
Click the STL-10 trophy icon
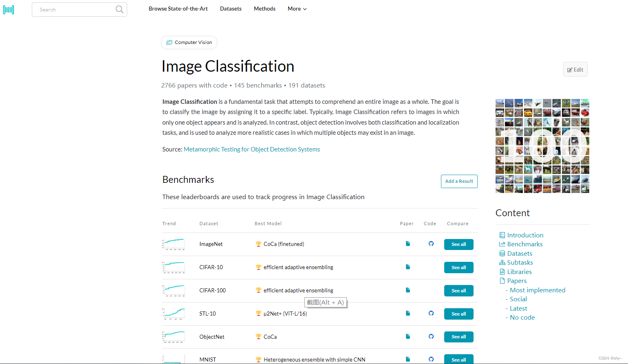pos(258,314)
